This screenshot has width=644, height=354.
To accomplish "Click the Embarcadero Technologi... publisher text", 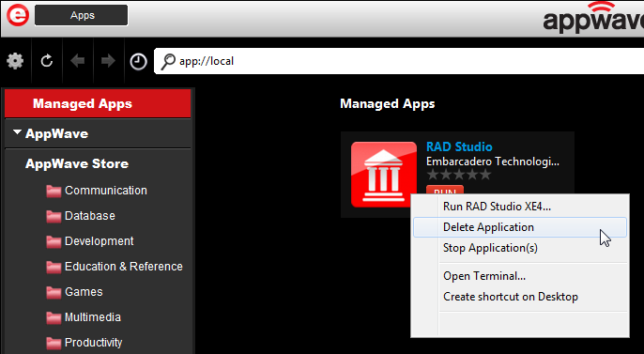I will point(493,162).
